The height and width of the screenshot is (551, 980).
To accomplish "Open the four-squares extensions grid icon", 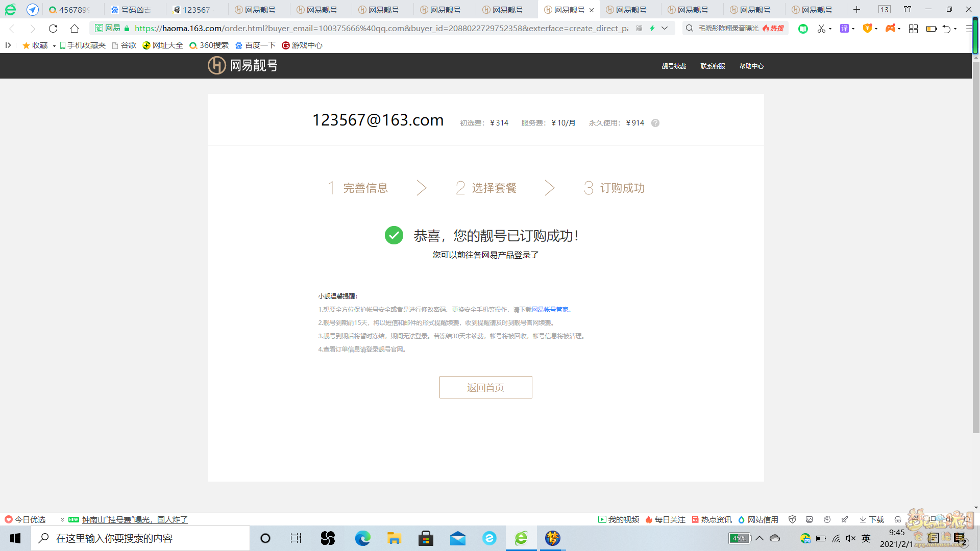I will tap(914, 29).
